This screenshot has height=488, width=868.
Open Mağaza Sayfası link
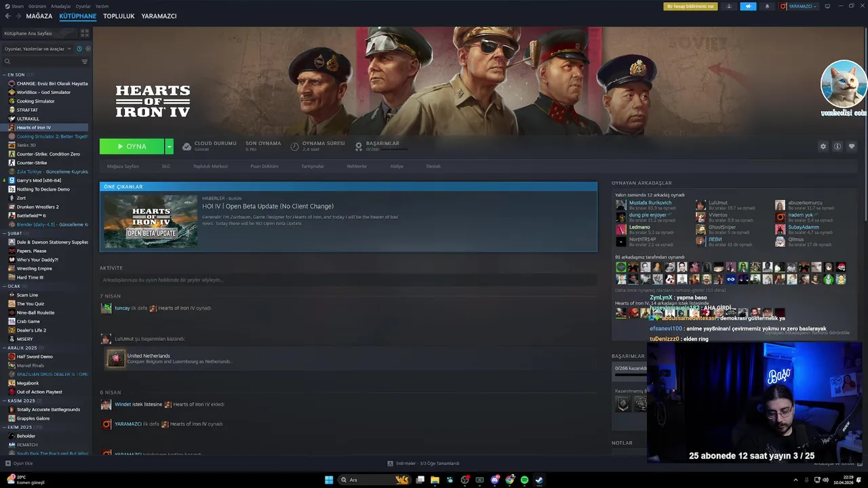pos(123,166)
